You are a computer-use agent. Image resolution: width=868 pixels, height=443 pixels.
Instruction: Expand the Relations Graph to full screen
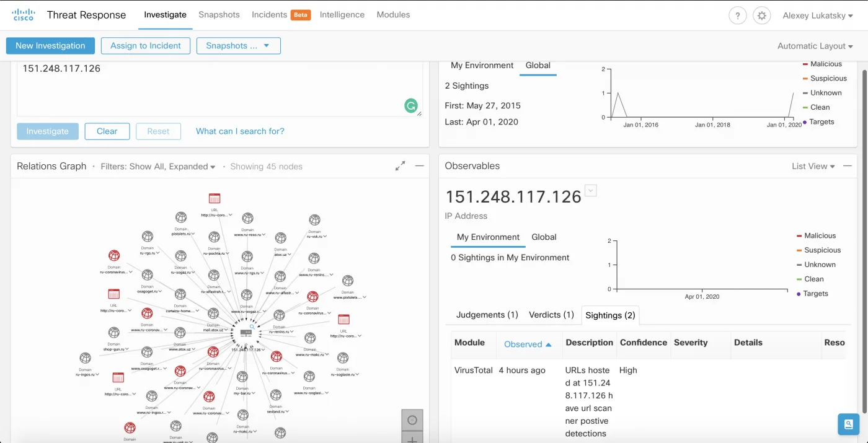401,166
